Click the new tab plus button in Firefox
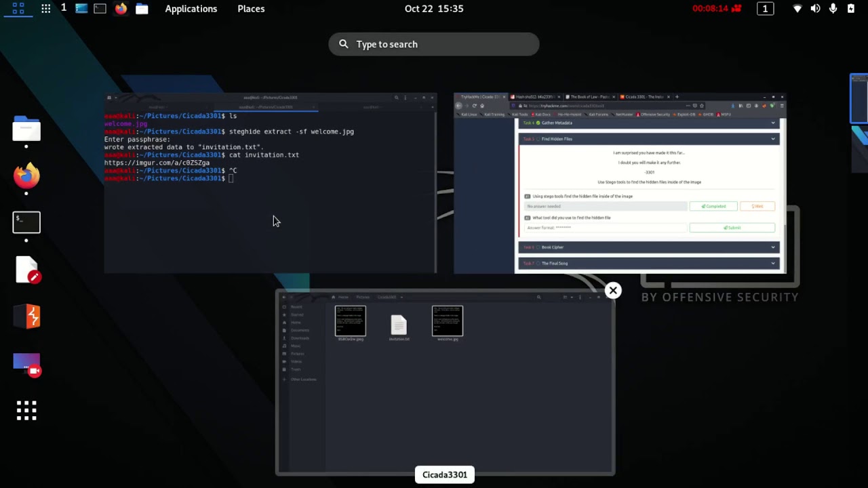Screen dimensions: 868x488 (677, 97)
